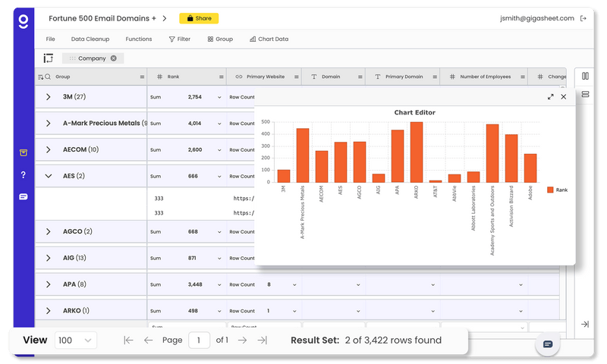
Task: Click the Gigasheet logo in sidebar
Action: point(24,22)
